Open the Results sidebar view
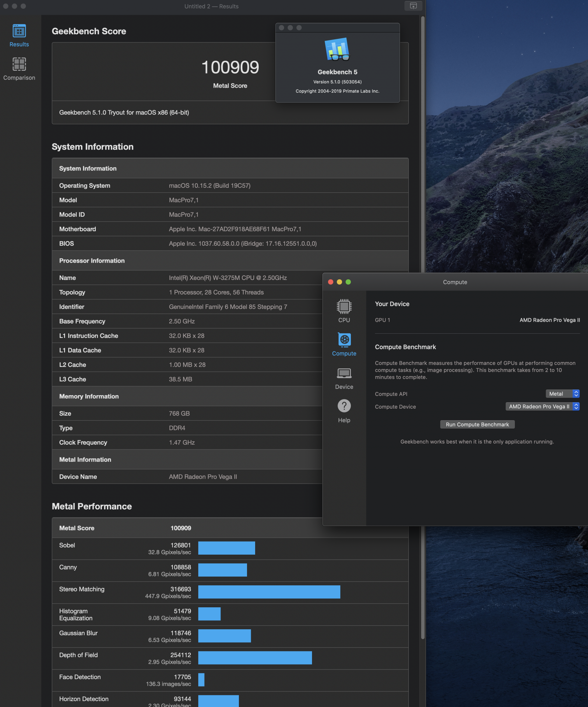The image size is (588, 707). [x=19, y=35]
